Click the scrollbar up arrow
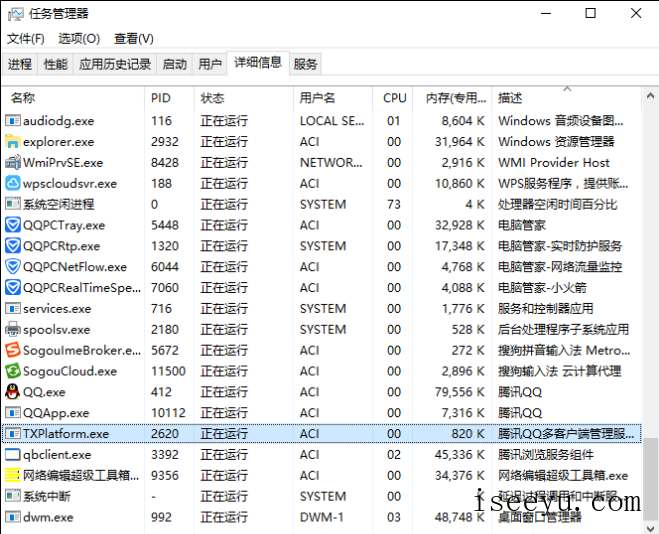 tap(650, 97)
